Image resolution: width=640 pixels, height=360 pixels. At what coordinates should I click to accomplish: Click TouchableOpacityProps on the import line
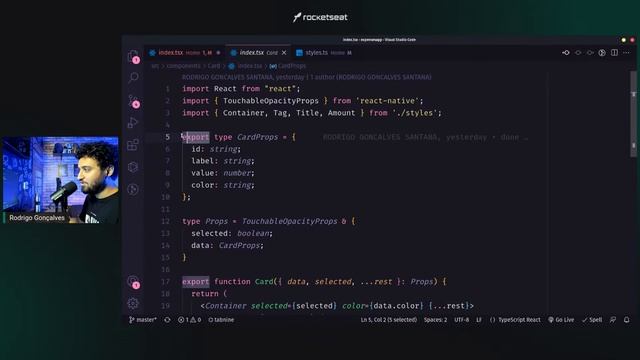tap(271, 101)
